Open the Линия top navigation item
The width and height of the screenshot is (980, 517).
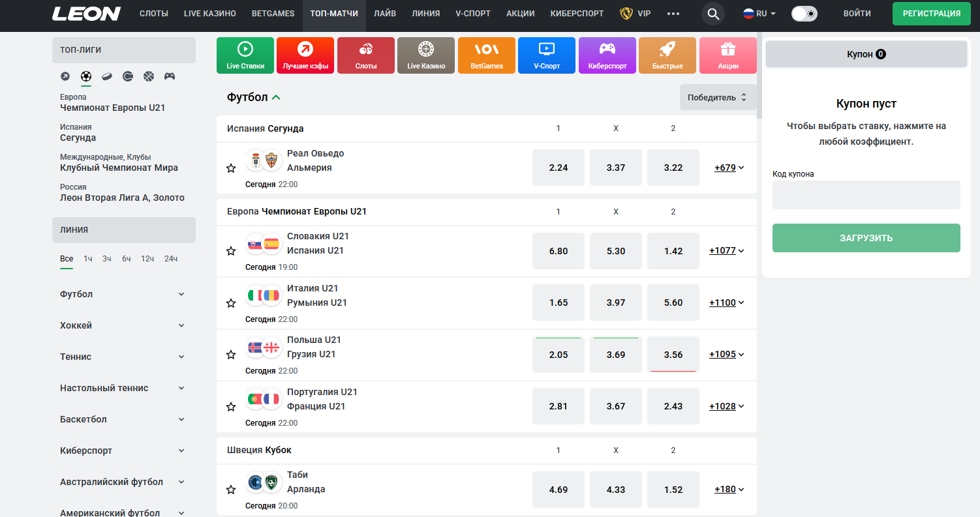(426, 14)
